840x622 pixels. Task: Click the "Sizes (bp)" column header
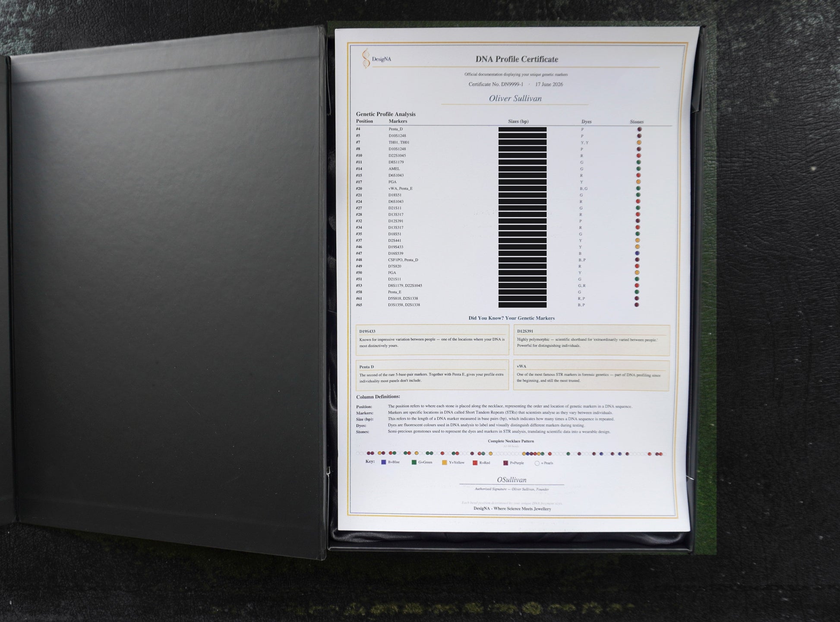click(518, 121)
